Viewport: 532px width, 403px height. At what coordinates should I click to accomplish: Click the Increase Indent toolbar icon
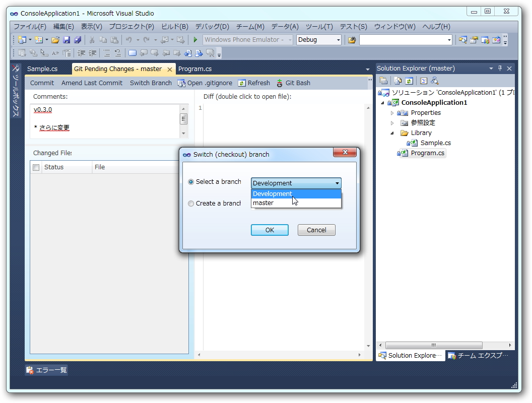coord(92,53)
